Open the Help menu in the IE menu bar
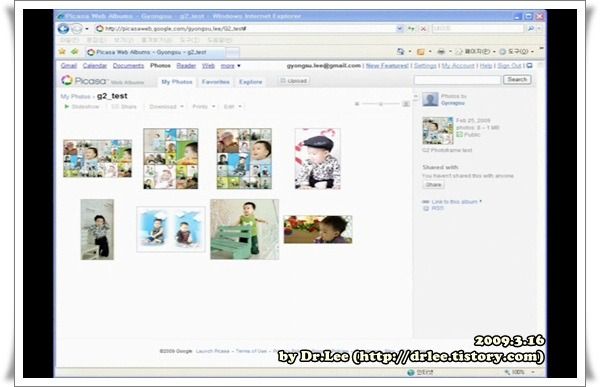The image size is (600, 387). 220,40
